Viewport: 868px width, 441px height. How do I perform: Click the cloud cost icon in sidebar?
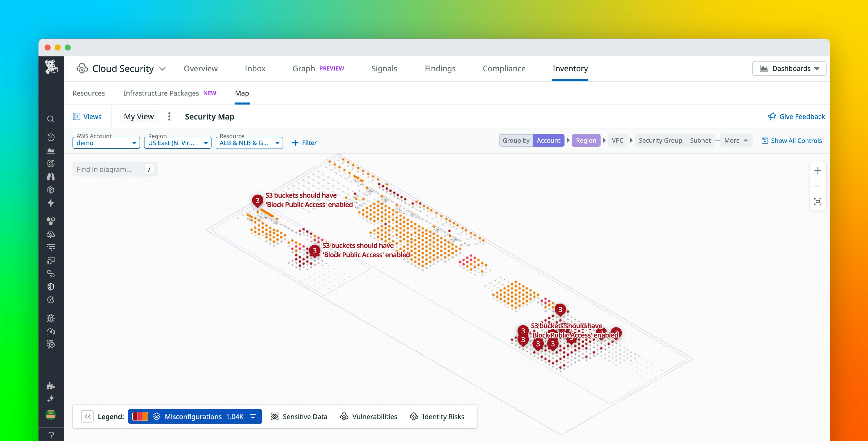coord(51,234)
